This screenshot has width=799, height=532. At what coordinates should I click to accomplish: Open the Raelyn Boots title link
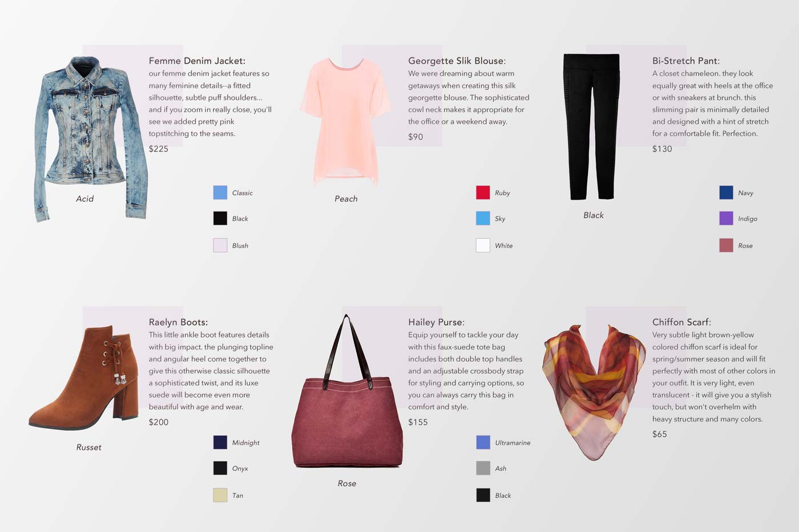[178, 322]
